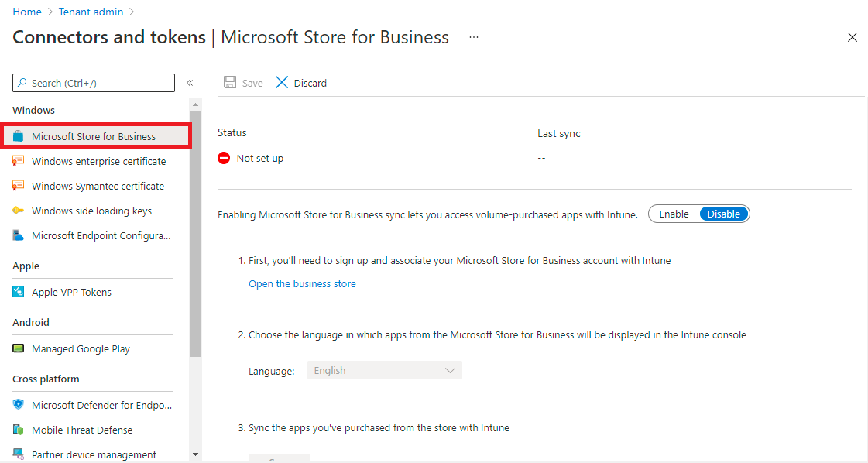Click the sidebar scroll up arrow
Image resolution: width=868 pixels, height=463 pixels.
tap(195, 104)
